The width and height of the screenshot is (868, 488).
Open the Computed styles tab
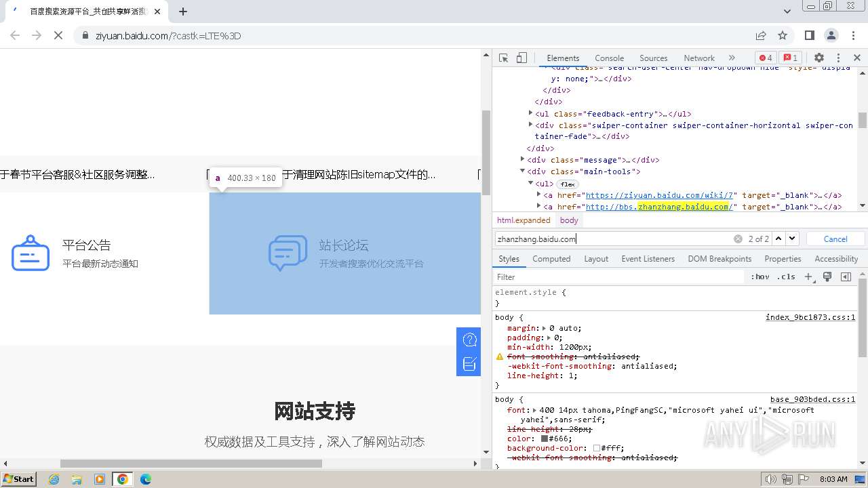[551, 259]
